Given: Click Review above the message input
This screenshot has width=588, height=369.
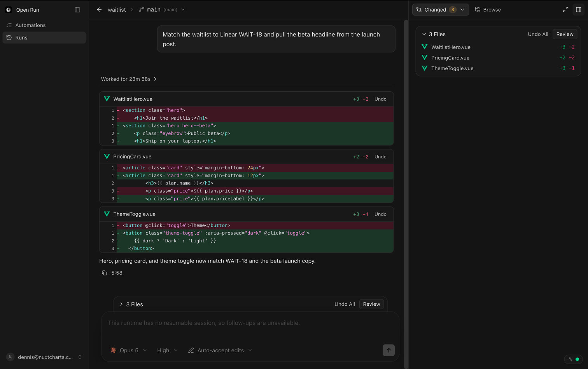Looking at the screenshot, I should pyautogui.click(x=371, y=304).
